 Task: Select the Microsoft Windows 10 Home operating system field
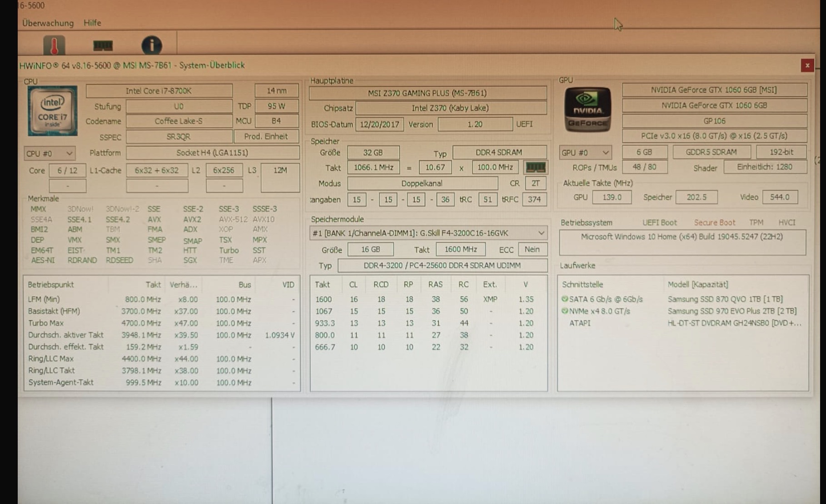(682, 242)
